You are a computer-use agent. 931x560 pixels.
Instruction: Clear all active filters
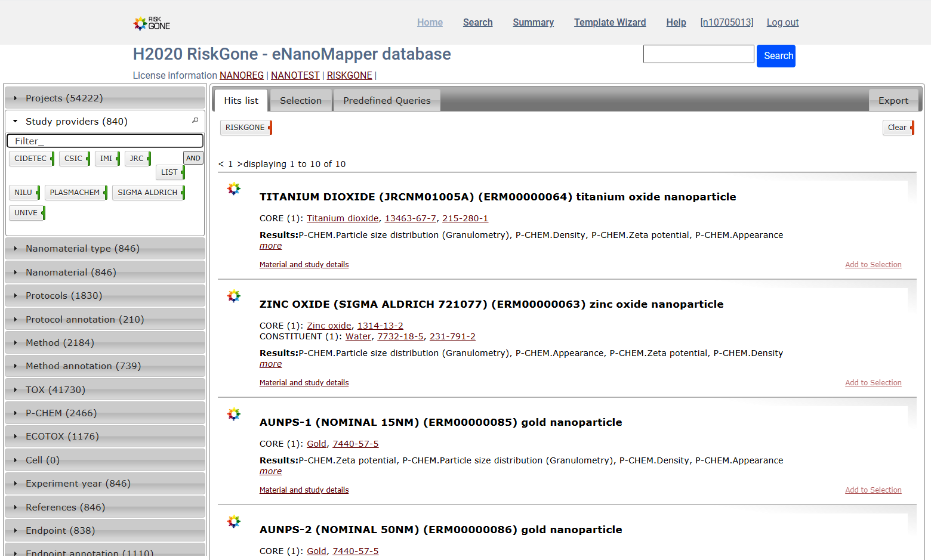pyautogui.click(x=898, y=128)
